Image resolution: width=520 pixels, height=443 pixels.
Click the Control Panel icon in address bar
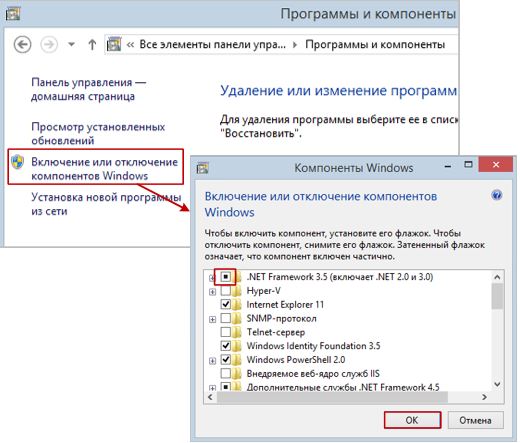pyautogui.click(x=114, y=44)
